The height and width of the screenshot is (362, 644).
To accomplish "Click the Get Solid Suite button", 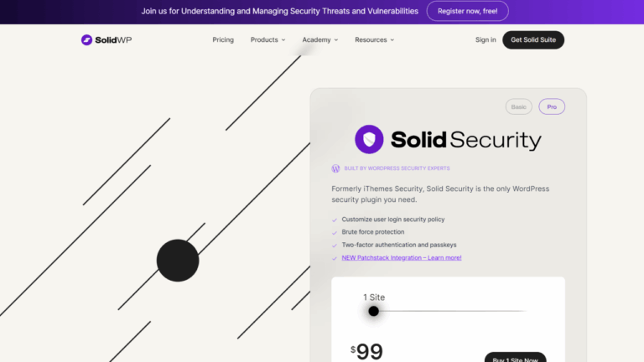I will click(533, 40).
